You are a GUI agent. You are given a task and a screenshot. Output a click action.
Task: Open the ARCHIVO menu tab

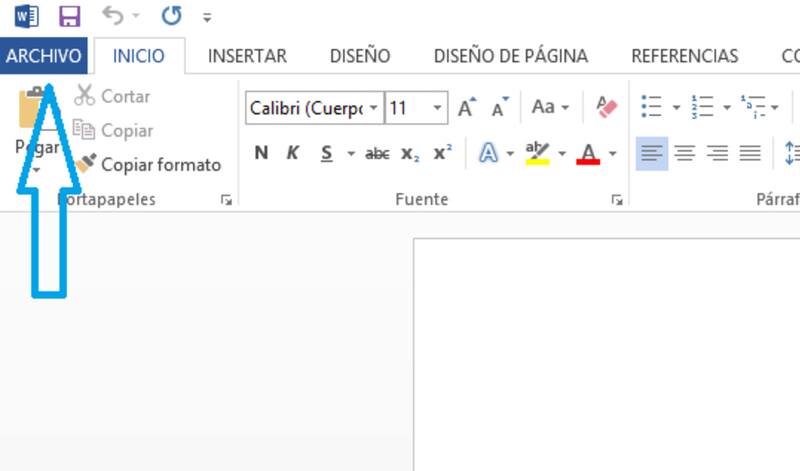[43, 56]
